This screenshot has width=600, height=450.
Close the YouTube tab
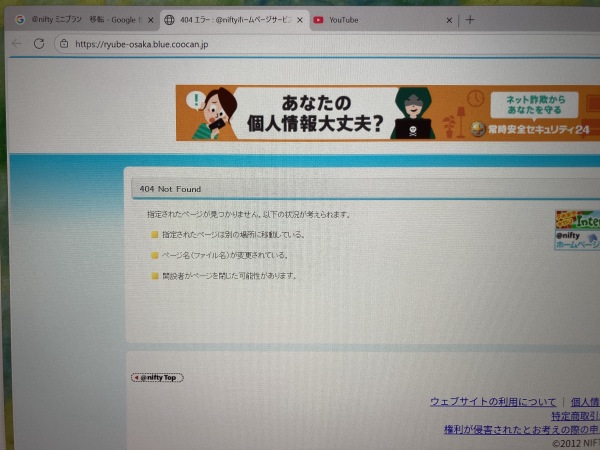coord(448,20)
